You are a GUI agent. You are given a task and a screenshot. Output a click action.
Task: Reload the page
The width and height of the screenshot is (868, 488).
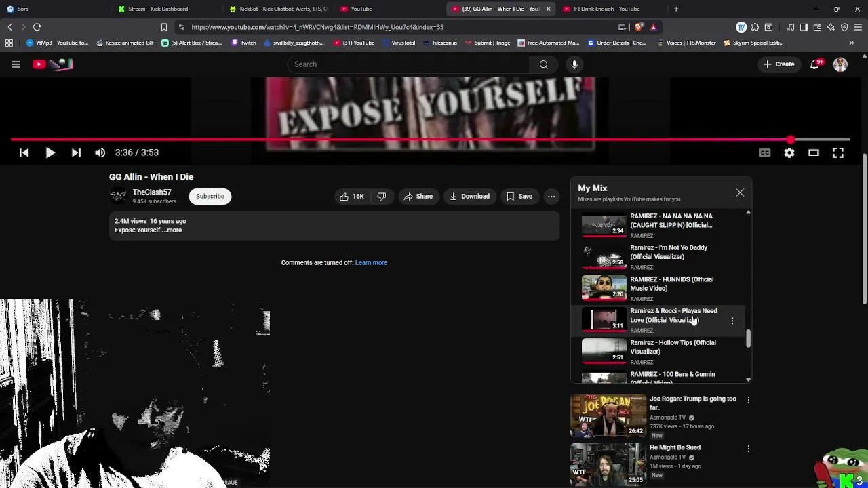click(x=37, y=27)
